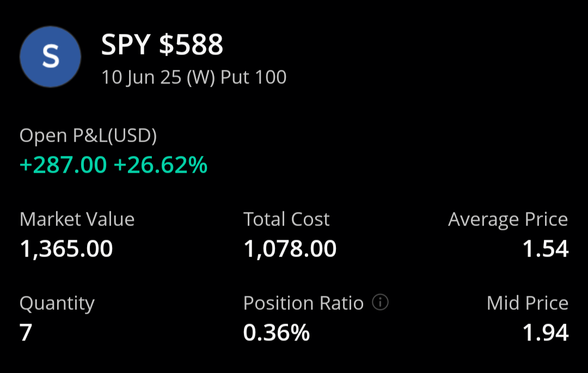Viewport: 588px width, 373px height.
Task: Tap the blue SPY symbol avatar
Action: [x=50, y=57]
